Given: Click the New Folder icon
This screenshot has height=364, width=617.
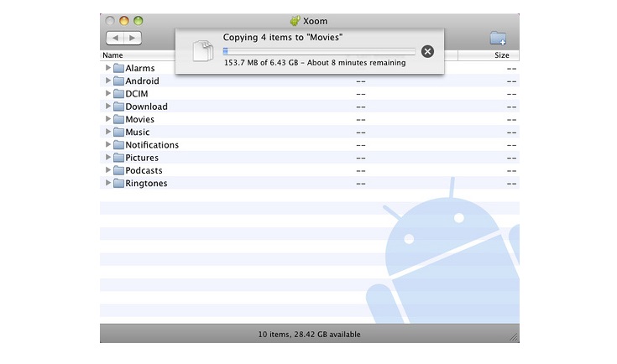Looking at the screenshot, I should click(x=498, y=39).
